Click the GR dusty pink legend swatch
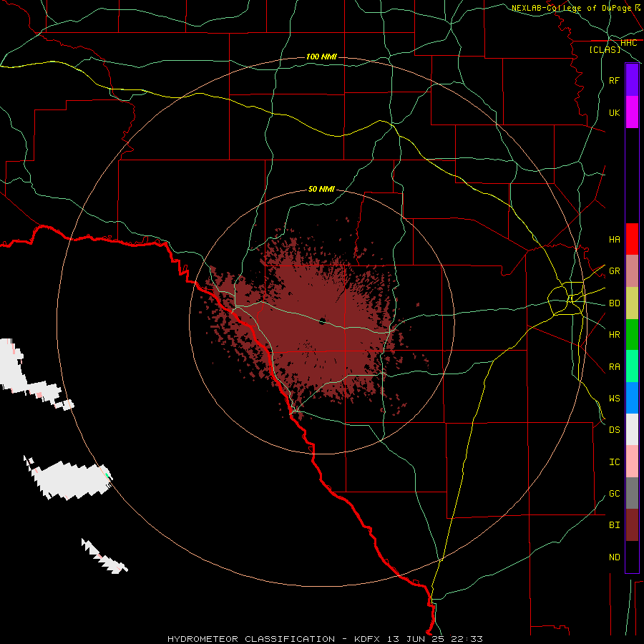The height and width of the screenshot is (644, 644). tap(632, 271)
